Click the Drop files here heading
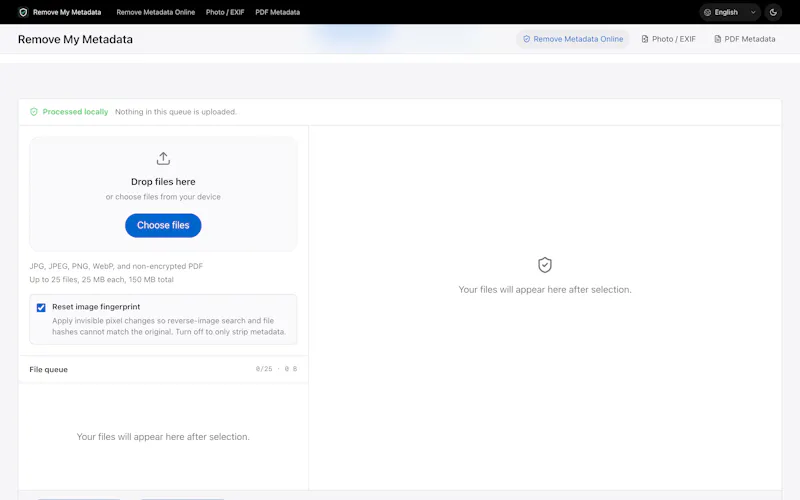800x500 pixels. pyautogui.click(x=163, y=182)
